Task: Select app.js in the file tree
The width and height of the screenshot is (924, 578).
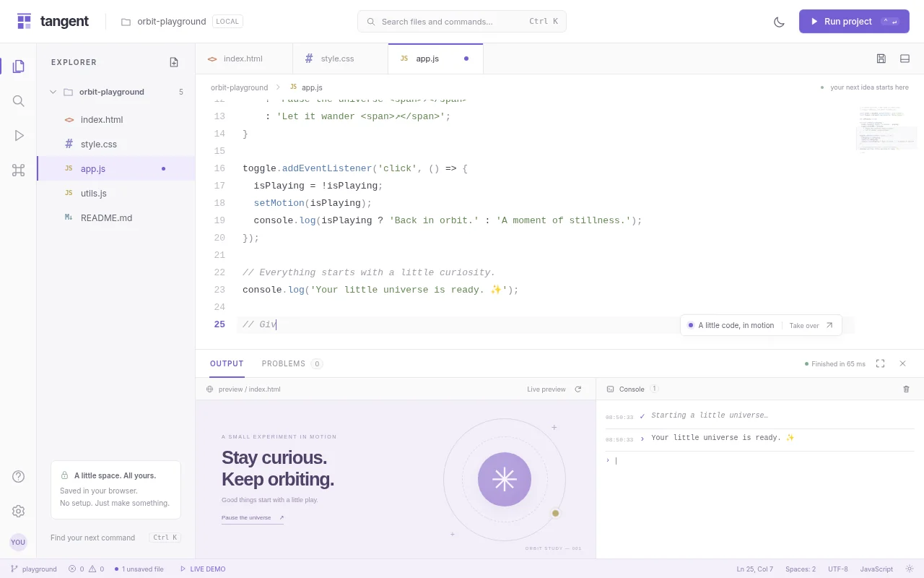Action: (x=115, y=169)
